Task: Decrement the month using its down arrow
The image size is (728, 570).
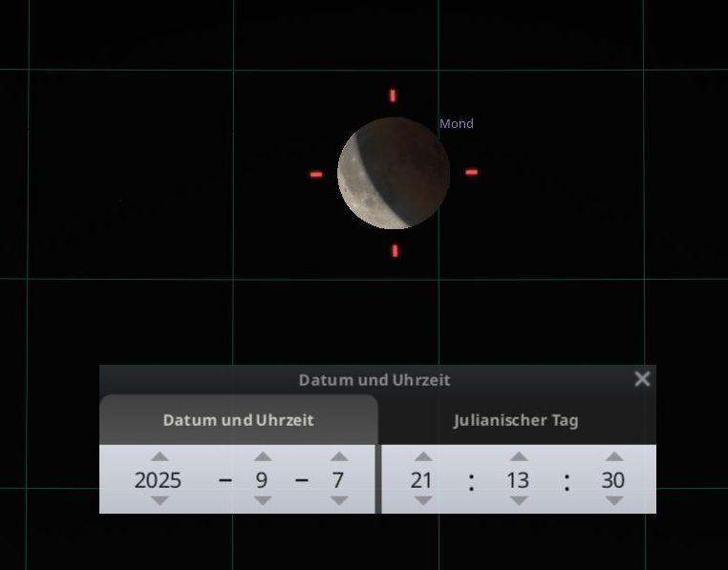Action: coord(262,501)
